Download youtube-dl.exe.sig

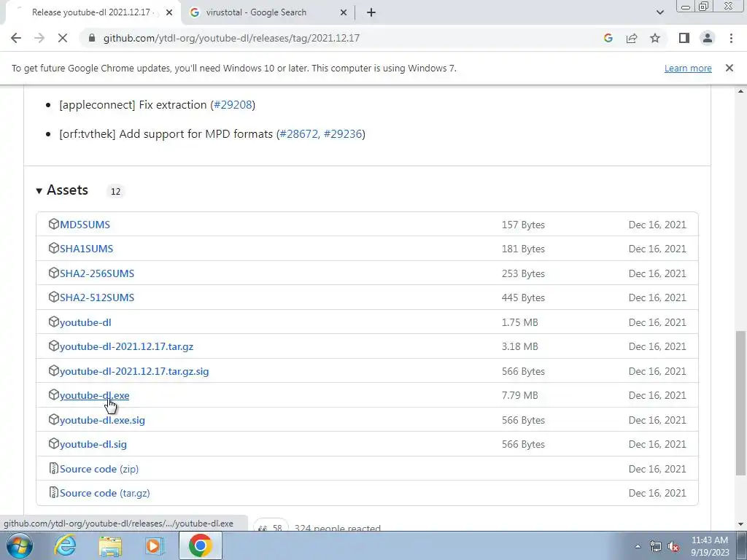(102, 420)
